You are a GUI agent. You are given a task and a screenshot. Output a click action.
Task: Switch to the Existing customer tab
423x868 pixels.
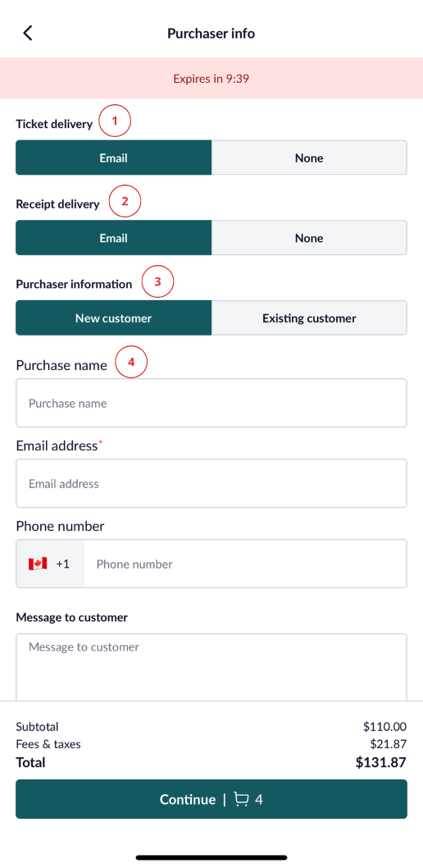(309, 318)
